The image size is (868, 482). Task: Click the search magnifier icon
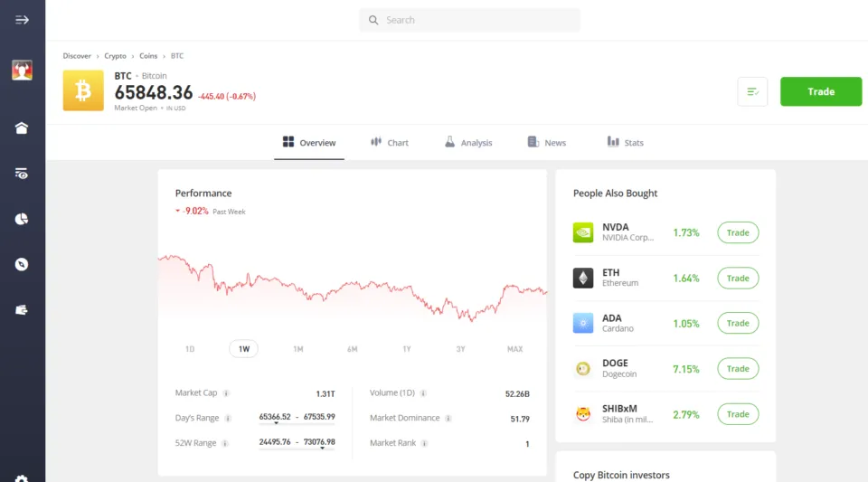(373, 20)
